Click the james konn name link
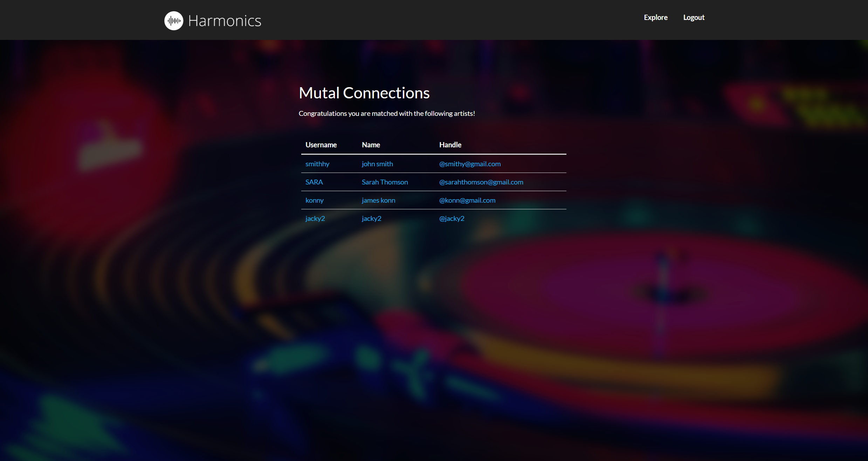868x461 pixels. [378, 200]
